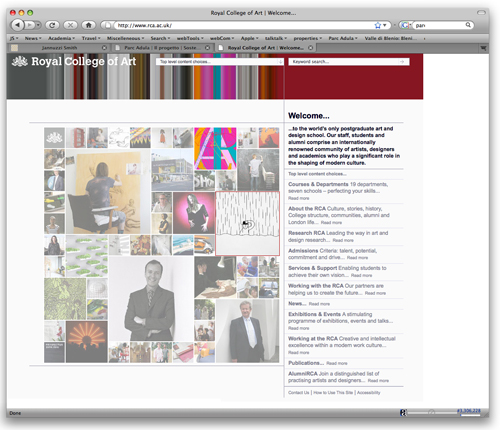Click Read more next to Publications
Screen dimensions: 500x430
(337, 363)
